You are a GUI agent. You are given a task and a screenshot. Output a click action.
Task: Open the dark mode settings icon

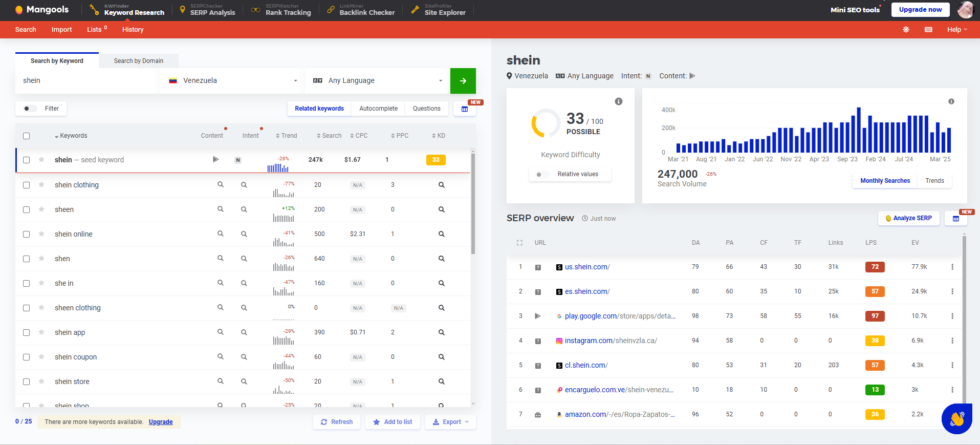pos(906,30)
